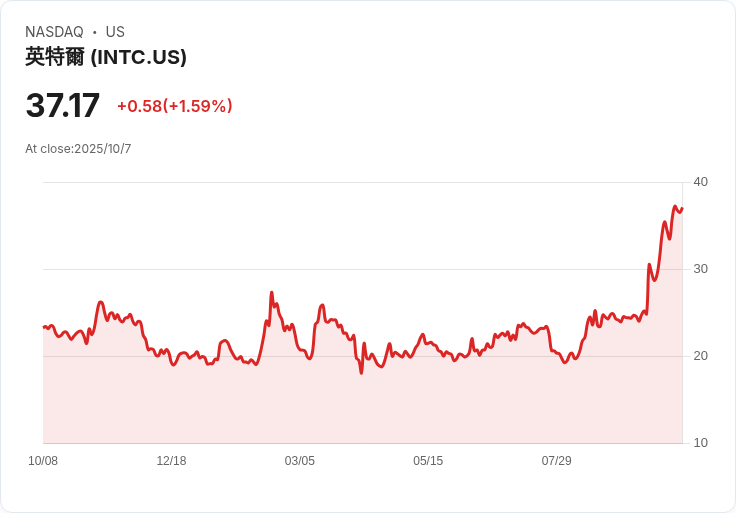Viewport: 736px width, 513px height.
Task: Click the 英特爾 (INTC.US) stock title
Action: pyautogui.click(x=106, y=57)
